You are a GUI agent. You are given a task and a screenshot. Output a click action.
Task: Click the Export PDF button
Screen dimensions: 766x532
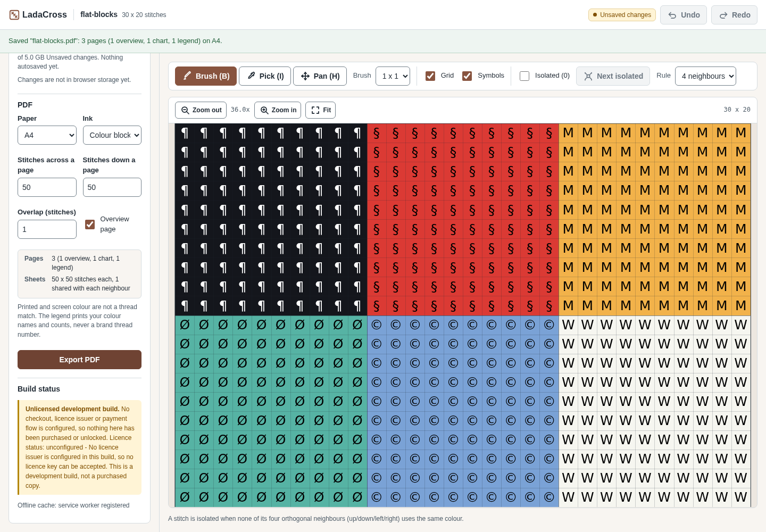point(79,360)
